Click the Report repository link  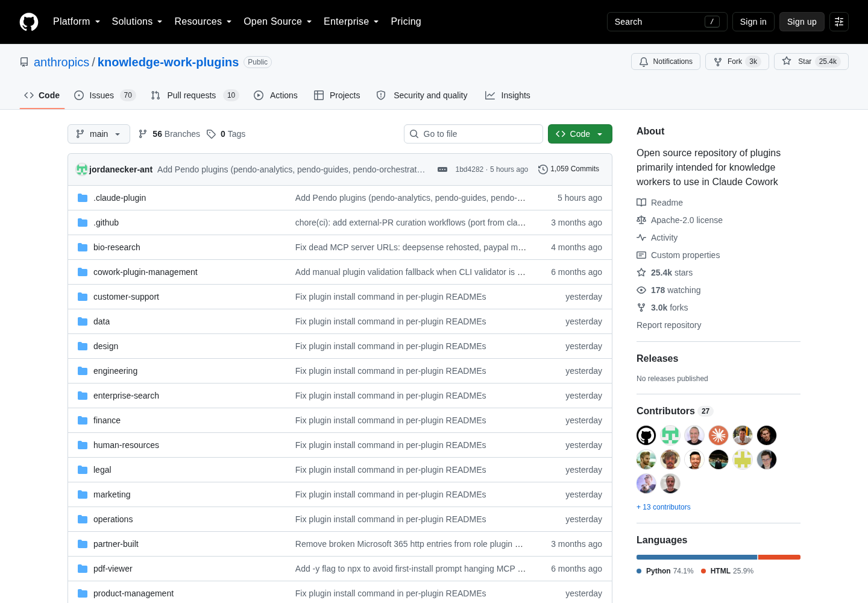tap(669, 325)
